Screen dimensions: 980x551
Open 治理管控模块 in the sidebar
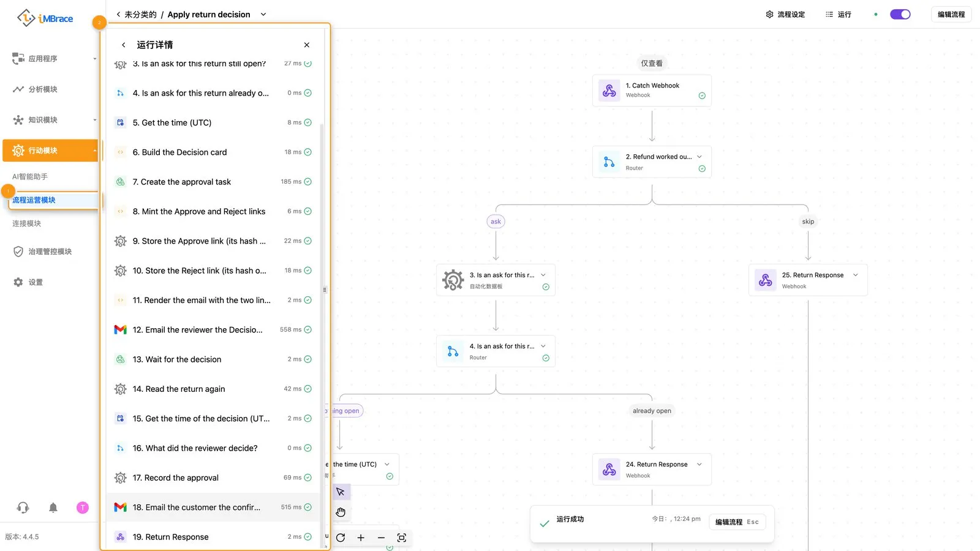pos(50,252)
